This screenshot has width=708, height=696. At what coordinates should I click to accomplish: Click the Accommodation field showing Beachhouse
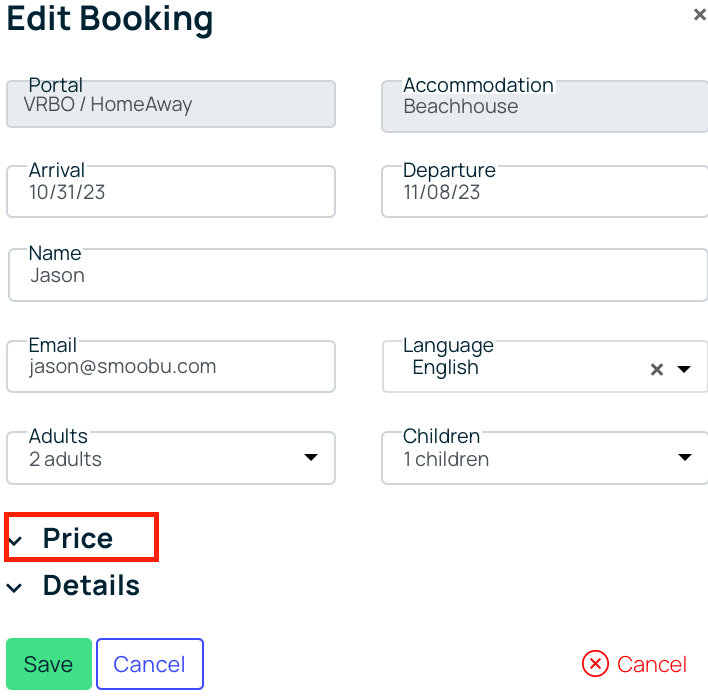click(545, 107)
